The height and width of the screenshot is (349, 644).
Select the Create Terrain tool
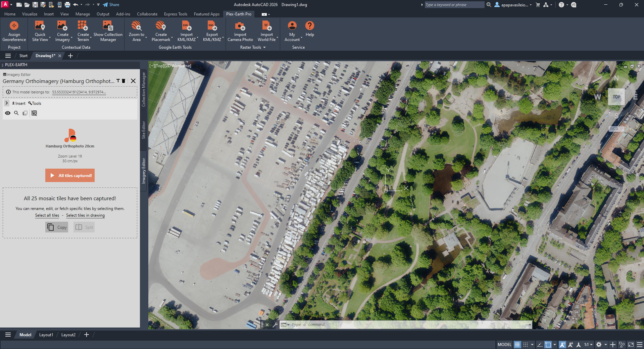(83, 30)
